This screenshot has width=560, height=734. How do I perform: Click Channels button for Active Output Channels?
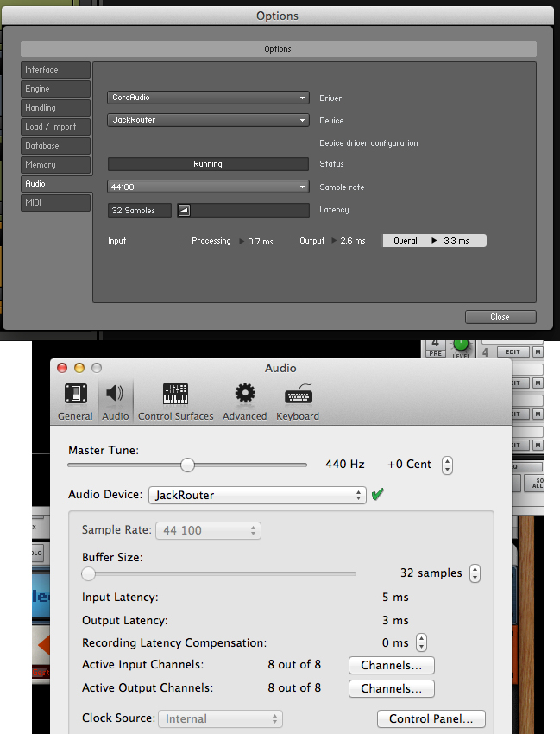[392, 688]
